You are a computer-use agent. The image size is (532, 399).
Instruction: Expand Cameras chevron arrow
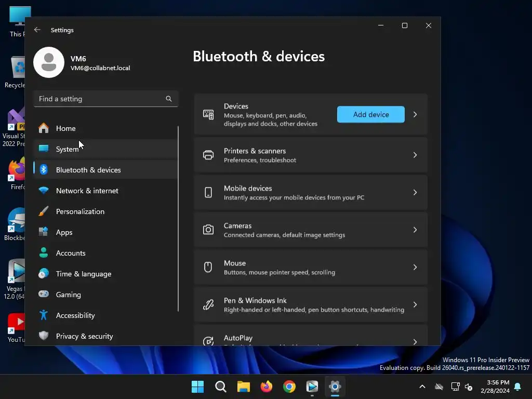pos(415,230)
